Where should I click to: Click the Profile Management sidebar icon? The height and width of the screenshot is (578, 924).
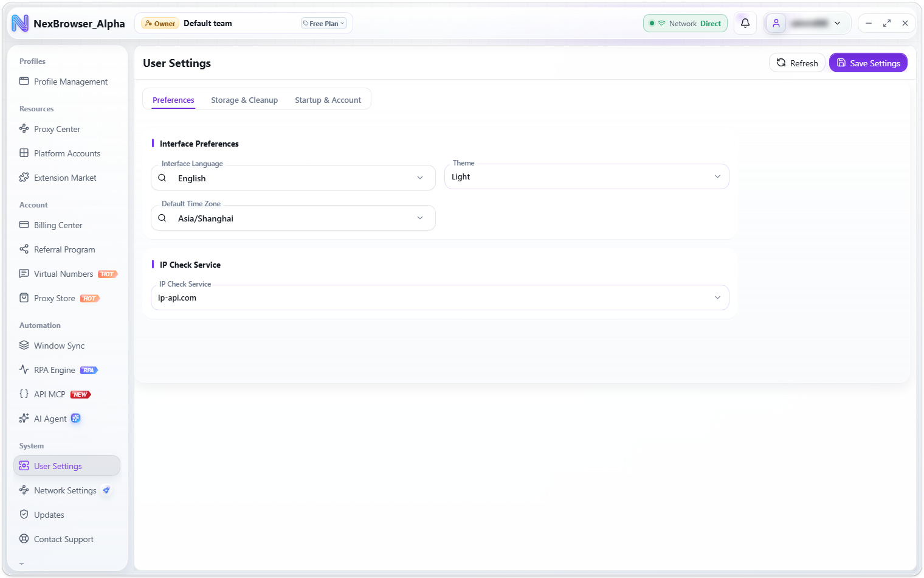[24, 81]
